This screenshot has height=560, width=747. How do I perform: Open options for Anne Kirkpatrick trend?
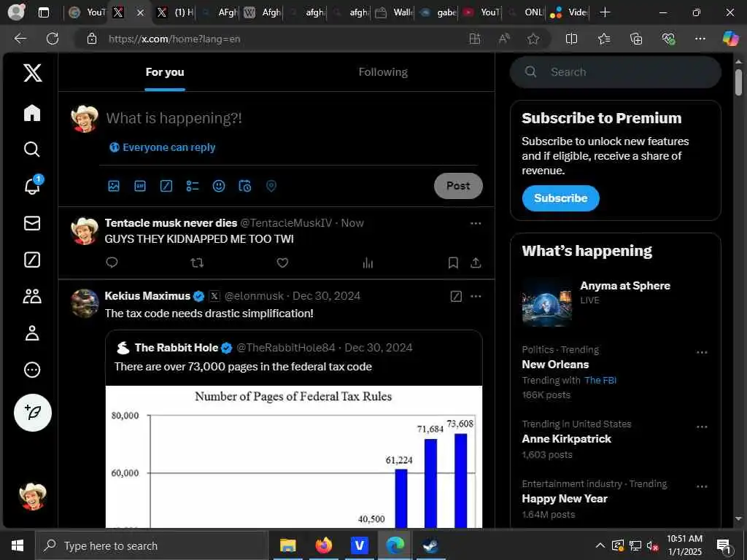[702, 427]
